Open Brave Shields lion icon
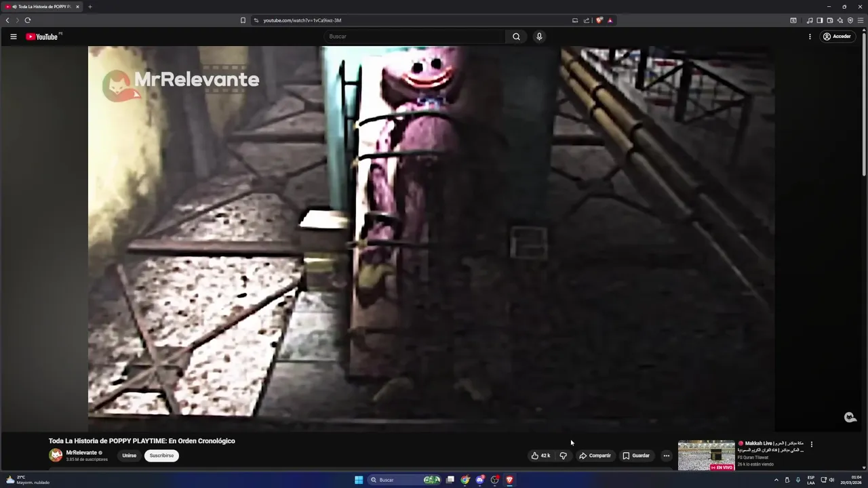Viewport: 868px width, 488px height. (x=599, y=20)
